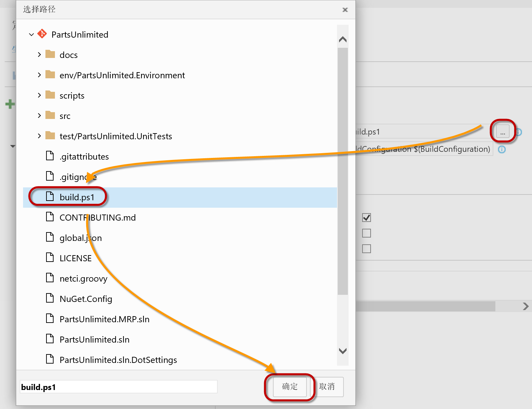
Task: Click the vertical scrollbar thumb of file tree
Action: pyautogui.click(x=343, y=171)
